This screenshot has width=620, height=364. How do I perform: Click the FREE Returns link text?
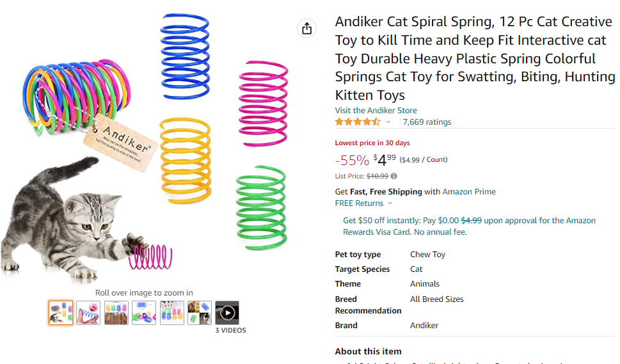click(359, 203)
